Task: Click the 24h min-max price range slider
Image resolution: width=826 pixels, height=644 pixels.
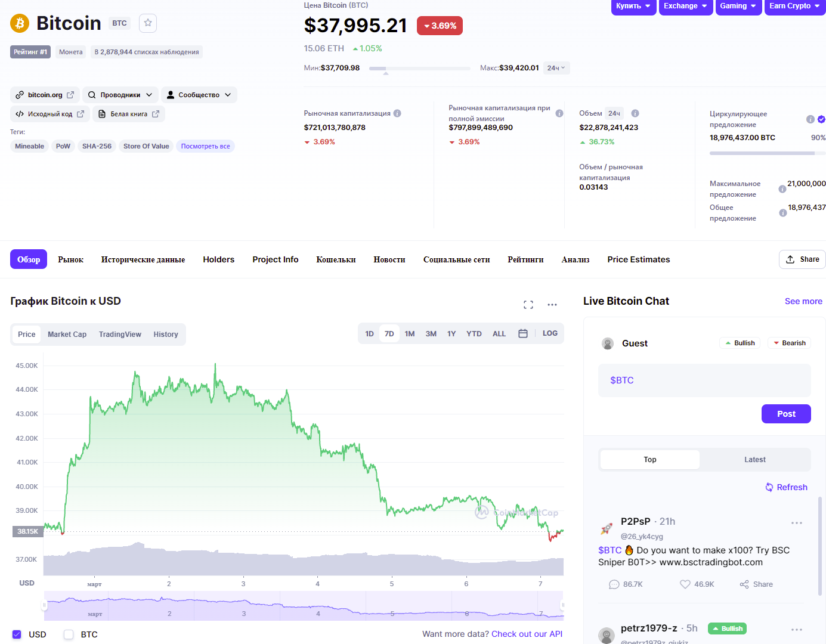Action: (420, 69)
